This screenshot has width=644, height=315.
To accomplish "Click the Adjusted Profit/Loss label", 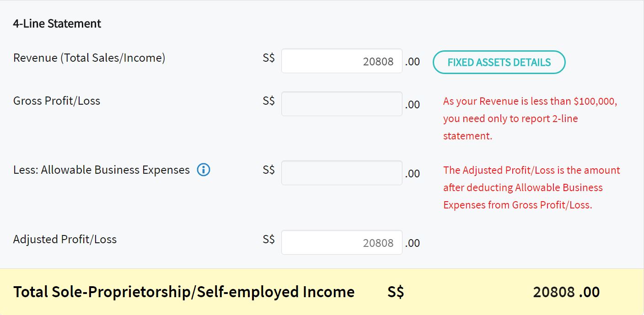I will tap(65, 240).
